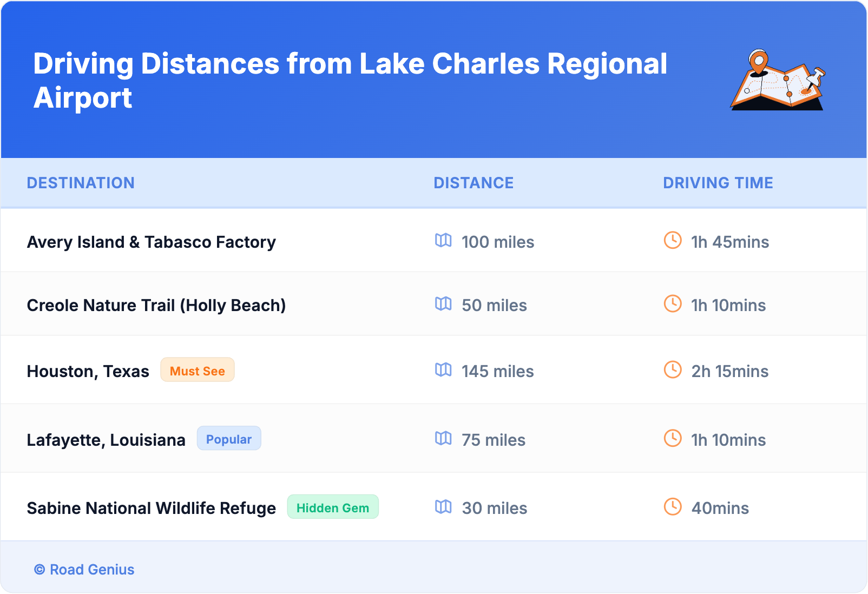Click the clock icon beside 2h 15mins
This screenshot has height=594, width=868.
coord(673,370)
